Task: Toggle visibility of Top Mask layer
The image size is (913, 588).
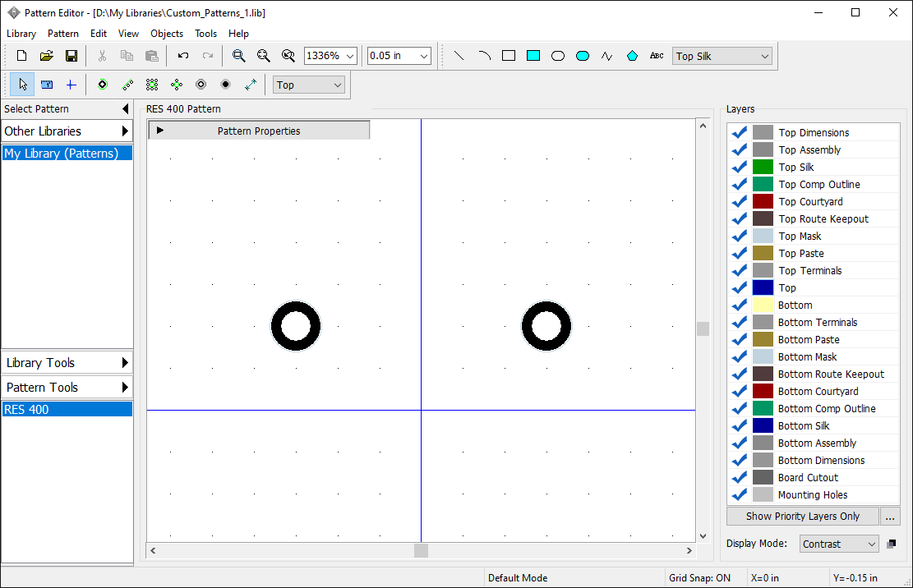Action: [x=740, y=237]
